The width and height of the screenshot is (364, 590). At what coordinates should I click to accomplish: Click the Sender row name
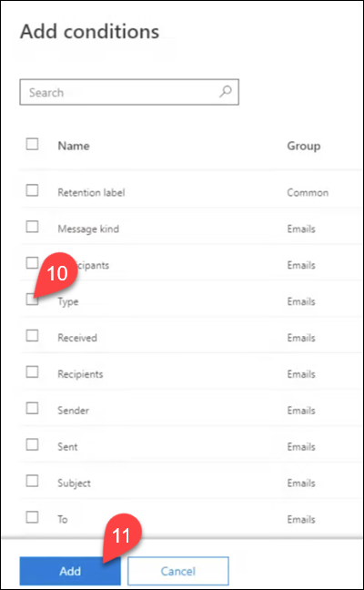pyautogui.click(x=74, y=410)
